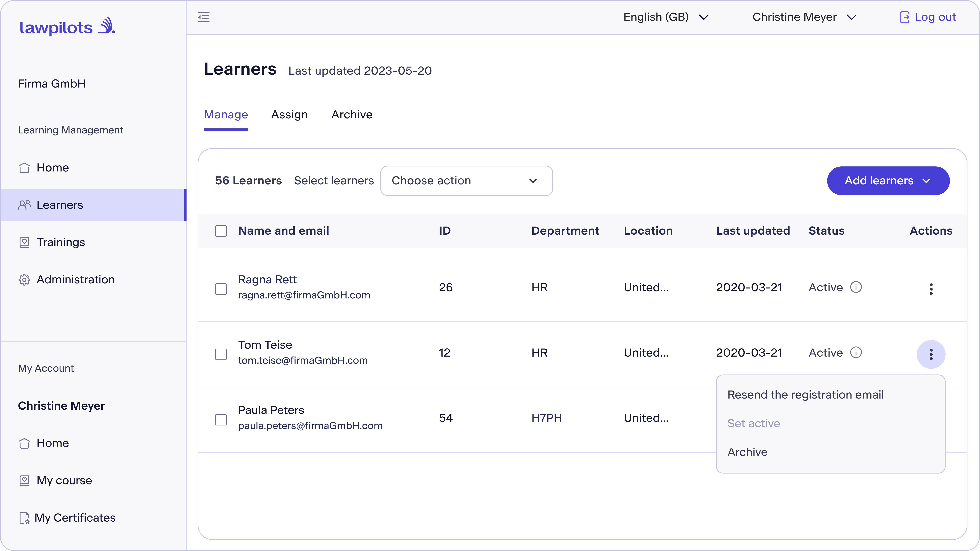980x551 pixels.
Task: Click the Trainings icon in sidebar
Action: coord(24,242)
